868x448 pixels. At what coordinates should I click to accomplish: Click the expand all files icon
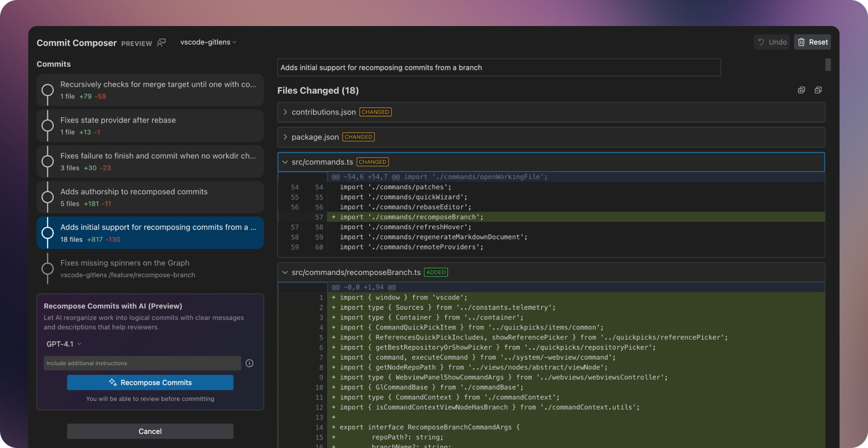[801, 90]
